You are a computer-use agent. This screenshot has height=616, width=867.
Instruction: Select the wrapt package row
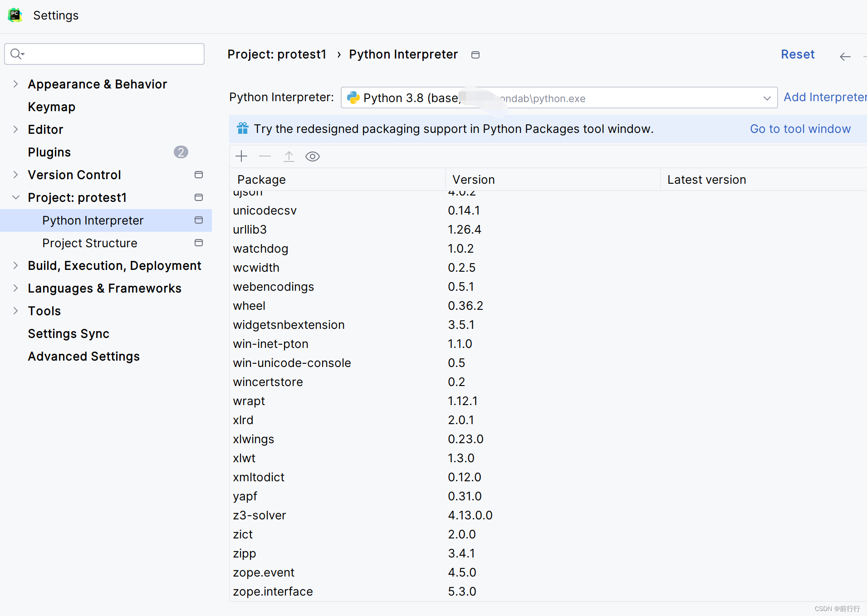[x=548, y=401]
